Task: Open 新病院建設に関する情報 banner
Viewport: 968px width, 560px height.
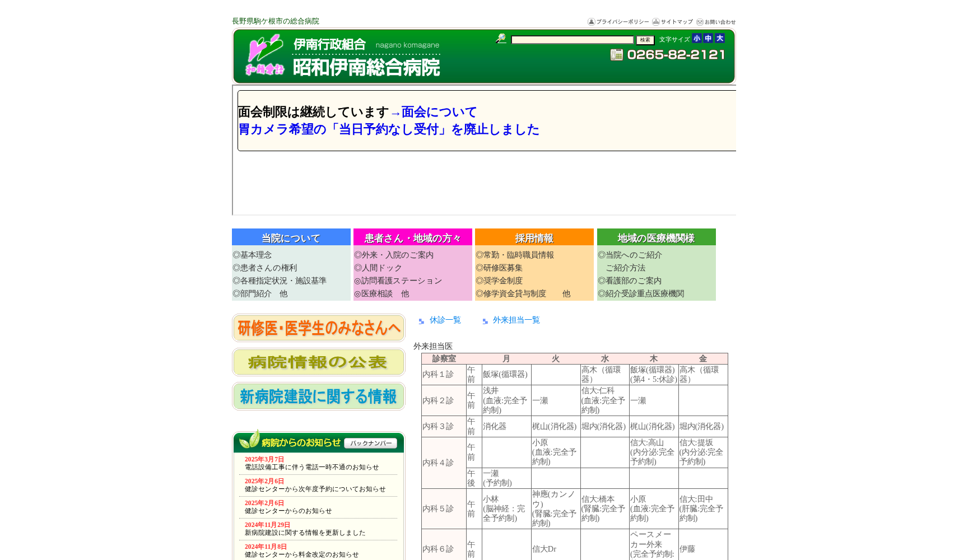Action: click(x=318, y=396)
